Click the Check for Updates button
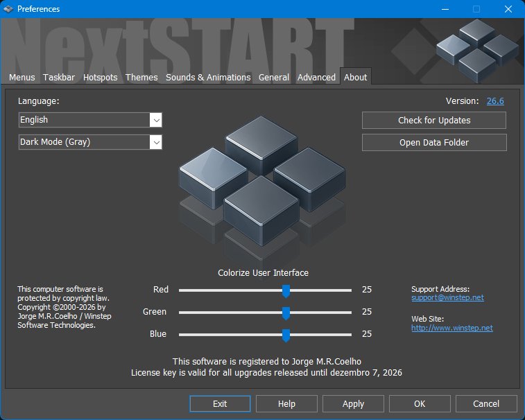 coord(434,120)
